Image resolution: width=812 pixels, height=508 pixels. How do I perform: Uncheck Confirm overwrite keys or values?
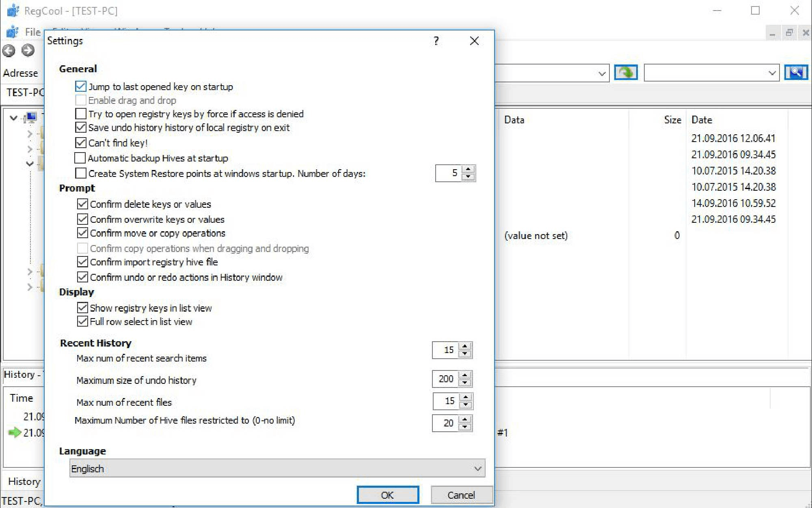(82, 219)
